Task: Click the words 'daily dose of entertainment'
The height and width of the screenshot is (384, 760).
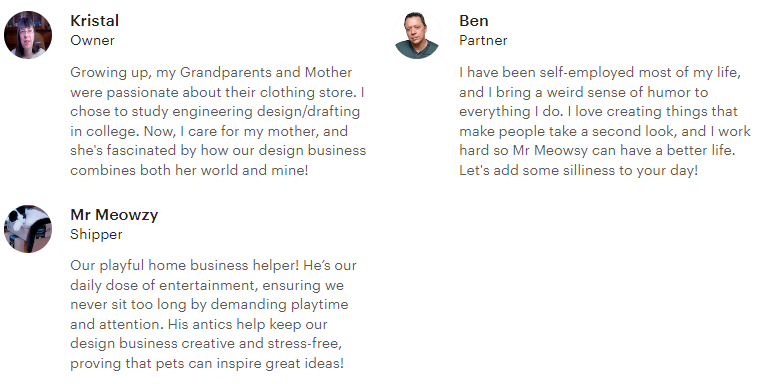Action: tap(163, 285)
